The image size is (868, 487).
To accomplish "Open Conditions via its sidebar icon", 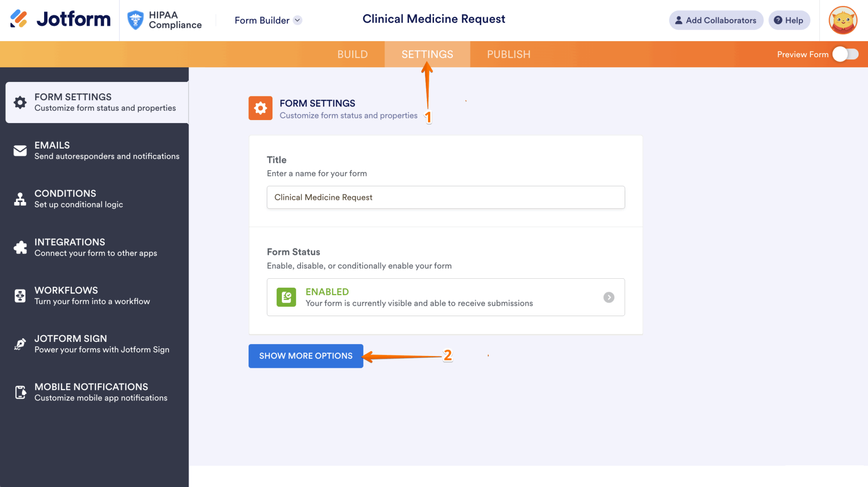I will tap(20, 199).
